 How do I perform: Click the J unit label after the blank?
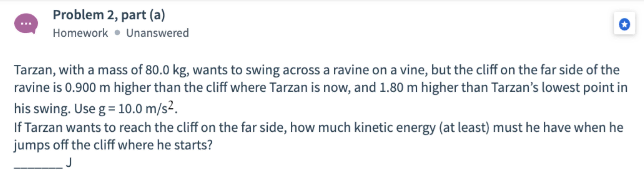coord(69,162)
